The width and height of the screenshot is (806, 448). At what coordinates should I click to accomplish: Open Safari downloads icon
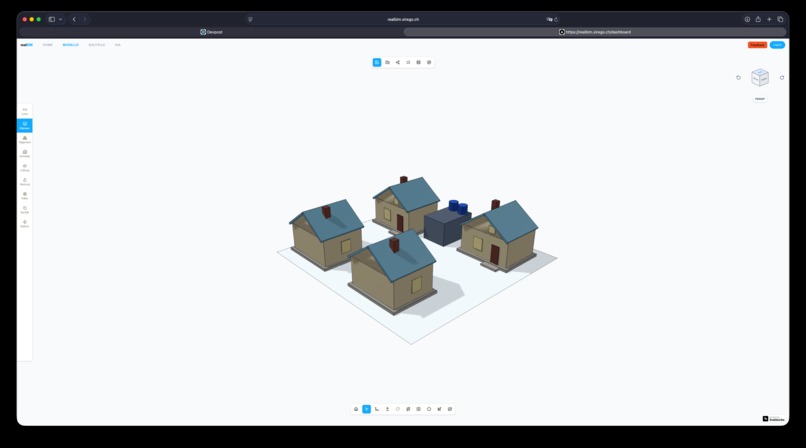coord(747,20)
